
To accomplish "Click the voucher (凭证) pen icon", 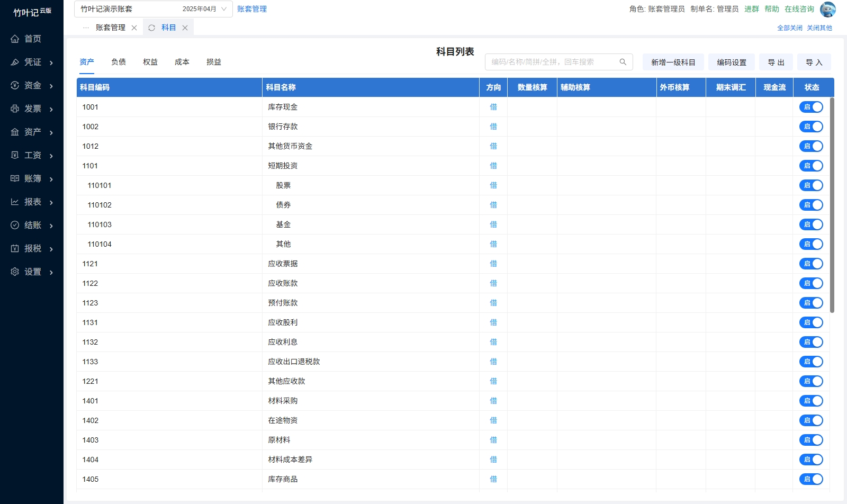I will coord(15,62).
